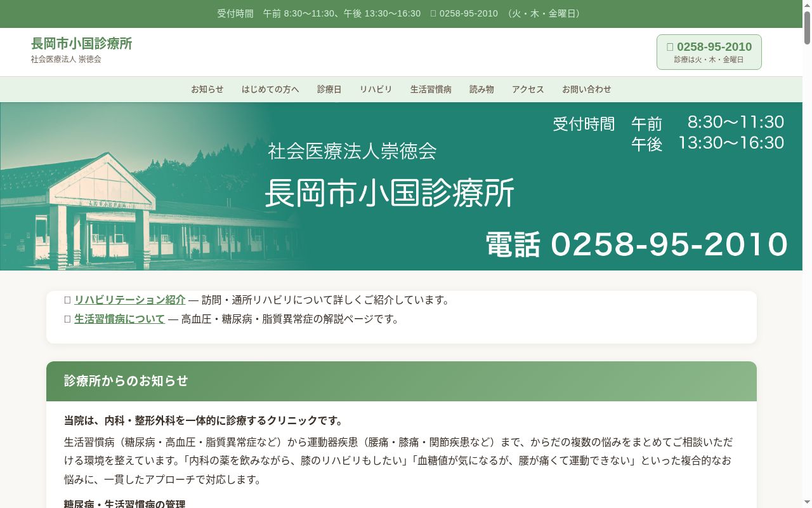Image resolution: width=812 pixels, height=508 pixels.
Task: Click the clinic building hero banner image
Action: [401, 187]
